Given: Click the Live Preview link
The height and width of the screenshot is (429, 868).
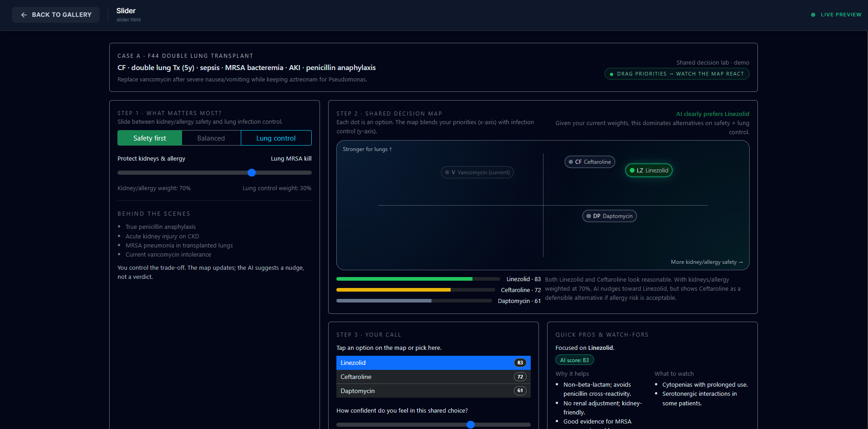Looking at the screenshot, I should pos(841,14).
